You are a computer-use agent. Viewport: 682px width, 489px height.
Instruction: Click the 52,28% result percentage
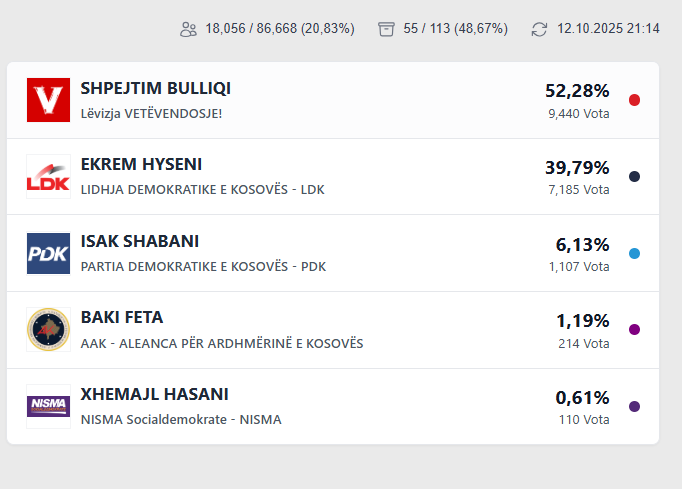(x=577, y=91)
